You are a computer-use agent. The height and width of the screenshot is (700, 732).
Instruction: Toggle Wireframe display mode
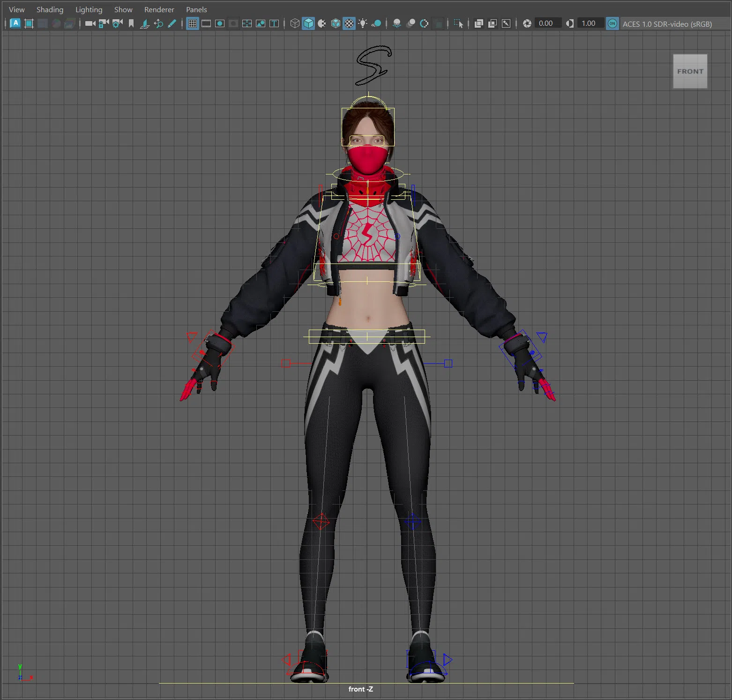pyautogui.click(x=295, y=23)
